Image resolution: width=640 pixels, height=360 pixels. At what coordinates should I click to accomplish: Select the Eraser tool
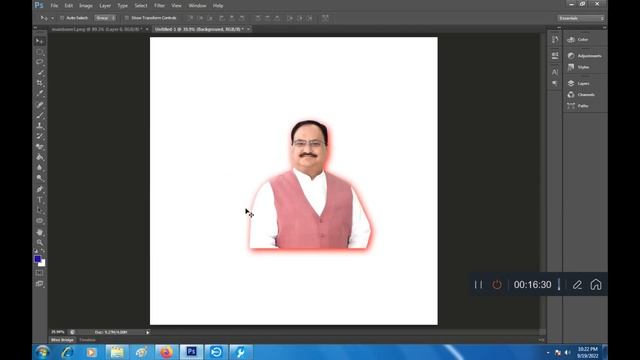(x=40, y=147)
